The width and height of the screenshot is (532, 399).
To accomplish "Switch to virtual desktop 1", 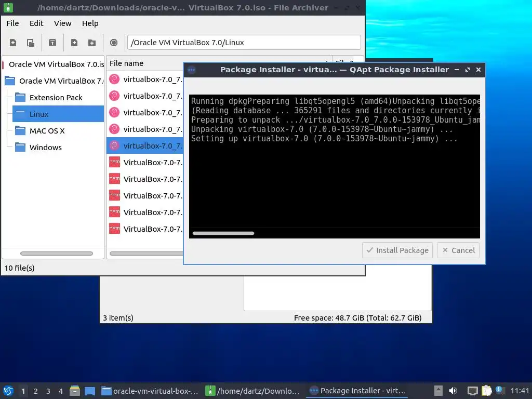I will tap(23, 391).
